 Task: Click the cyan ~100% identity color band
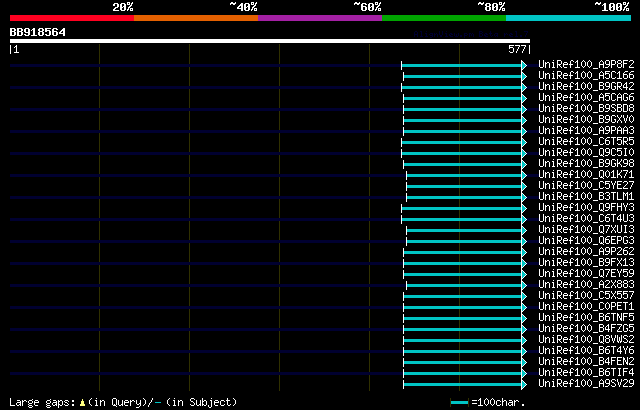point(569,18)
